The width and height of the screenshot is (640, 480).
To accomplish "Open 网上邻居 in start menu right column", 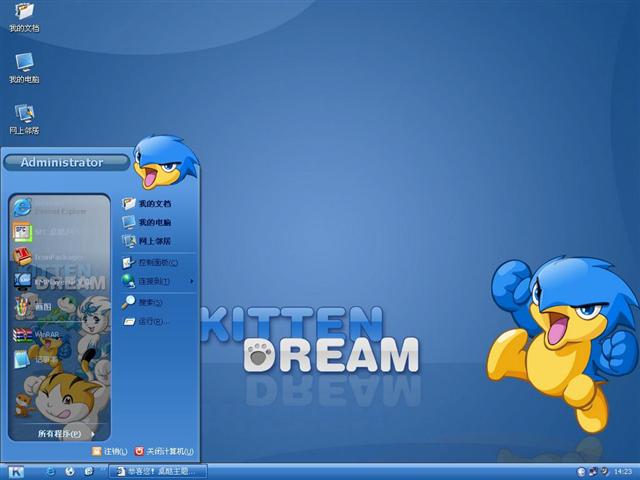I will 157,241.
